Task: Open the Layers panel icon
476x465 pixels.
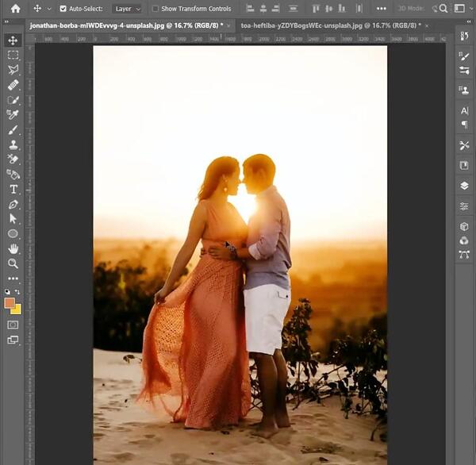Action: pyautogui.click(x=464, y=186)
